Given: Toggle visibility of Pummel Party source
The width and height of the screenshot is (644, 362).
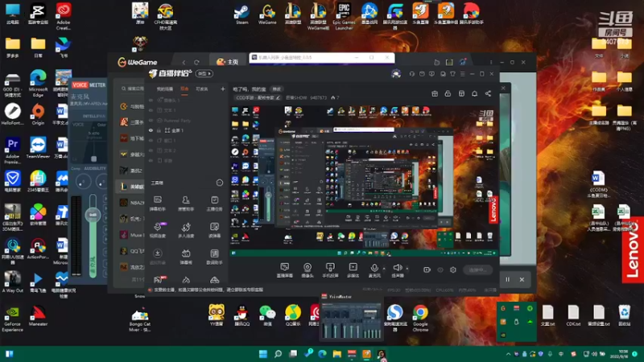Looking at the screenshot, I should pos(151,121).
